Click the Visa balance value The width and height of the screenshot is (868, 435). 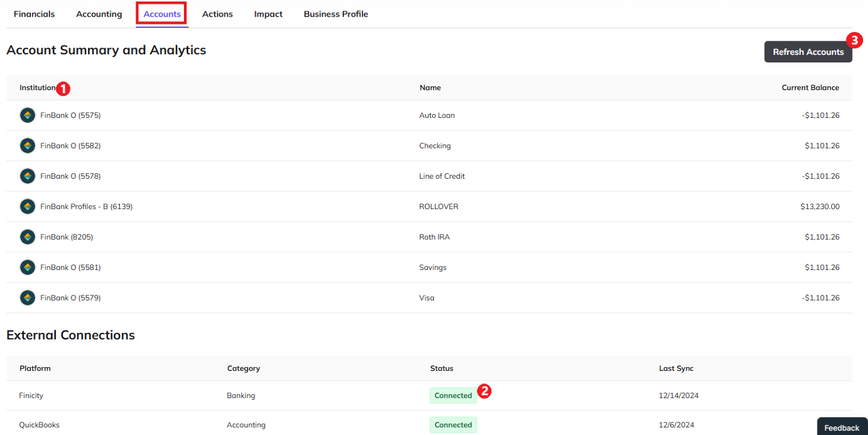point(821,298)
